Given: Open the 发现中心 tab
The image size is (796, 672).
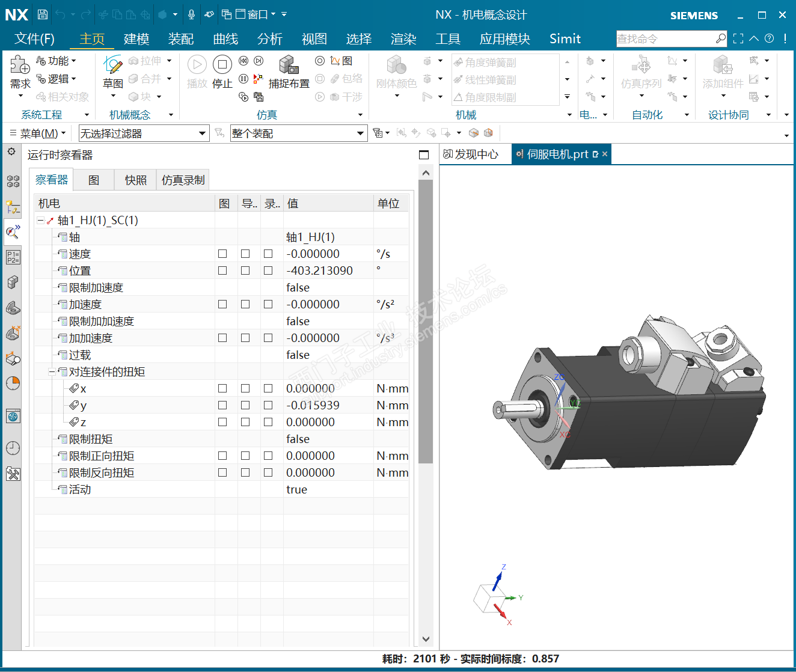Looking at the screenshot, I should click(471, 154).
